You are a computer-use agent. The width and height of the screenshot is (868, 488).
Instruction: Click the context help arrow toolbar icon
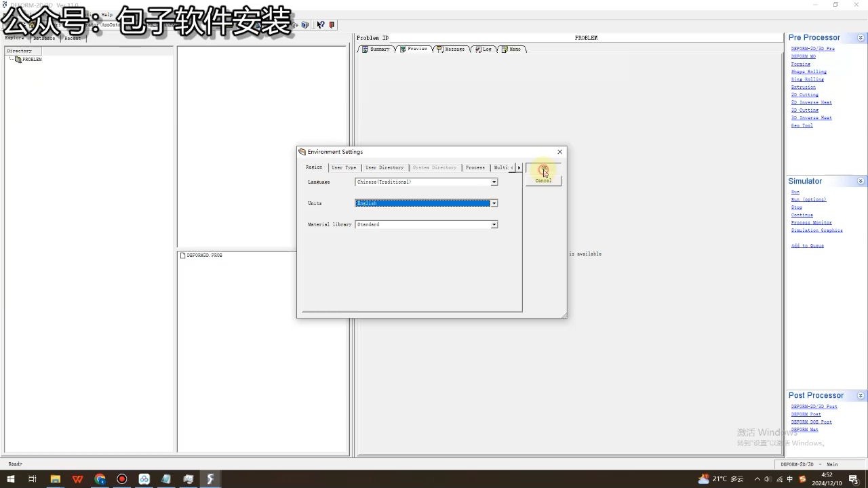[x=321, y=25]
